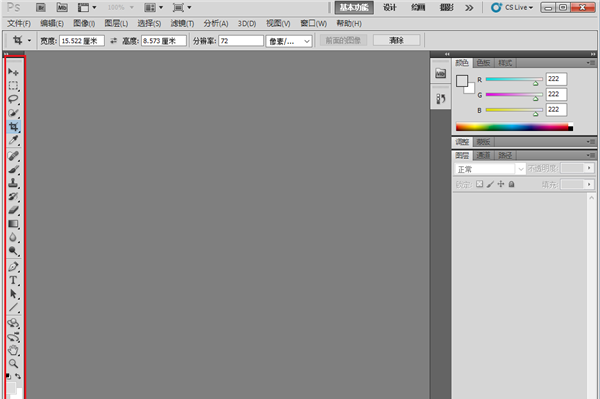Switch foreground and background colors in toolbox
This screenshot has height=399, width=600.
tap(18, 376)
